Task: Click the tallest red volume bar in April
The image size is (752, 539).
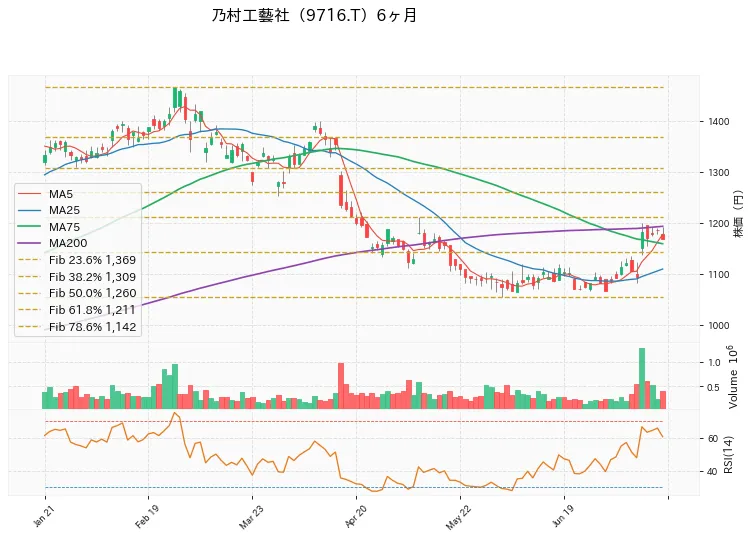Action: click(x=341, y=386)
